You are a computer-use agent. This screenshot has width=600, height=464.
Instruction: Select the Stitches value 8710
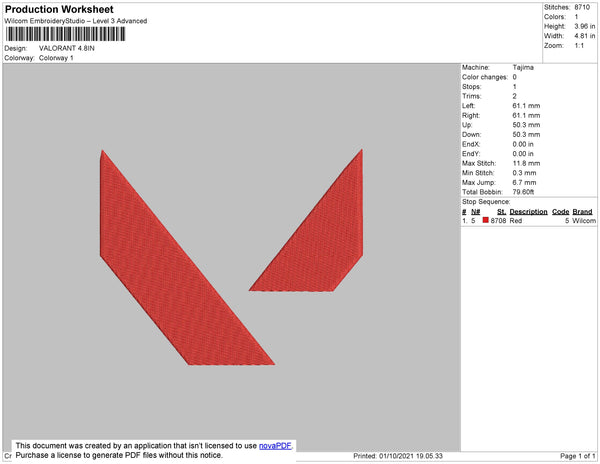(582, 7)
